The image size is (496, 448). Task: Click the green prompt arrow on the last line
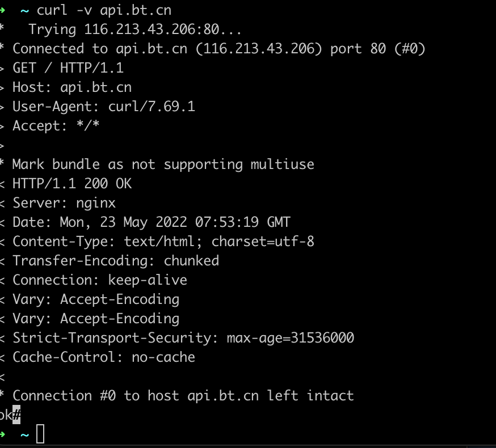click(3, 434)
